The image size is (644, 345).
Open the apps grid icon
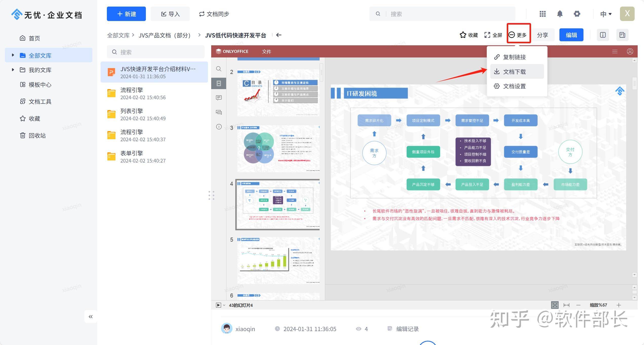[x=542, y=14]
